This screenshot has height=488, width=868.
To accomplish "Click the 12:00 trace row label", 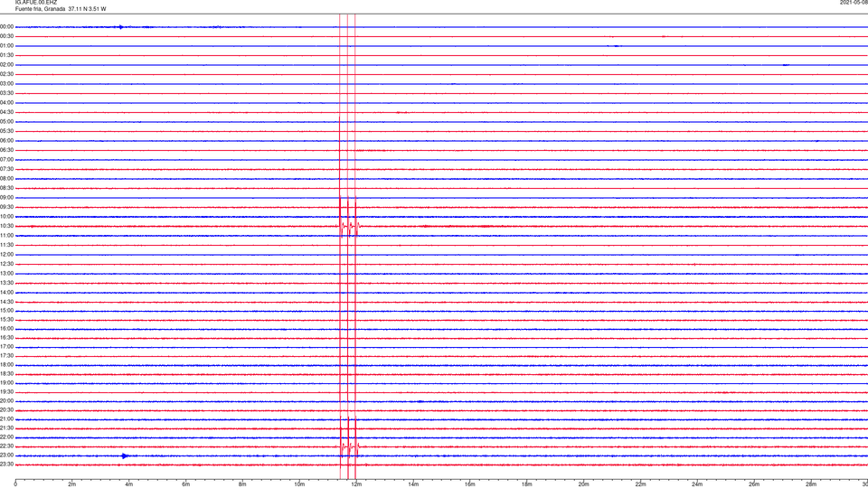I will pyautogui.click(x=6, y=255).
